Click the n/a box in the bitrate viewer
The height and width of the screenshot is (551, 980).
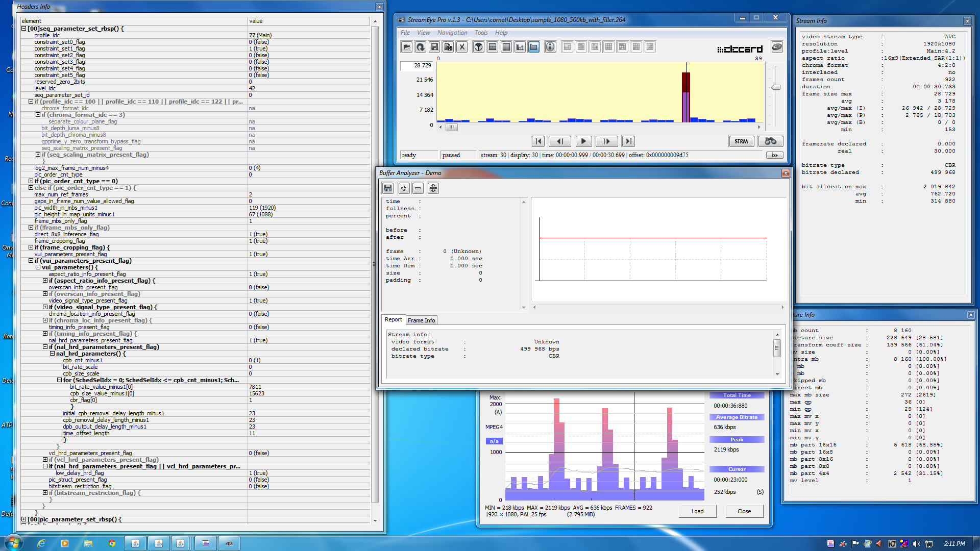click(x=494, y=441)
